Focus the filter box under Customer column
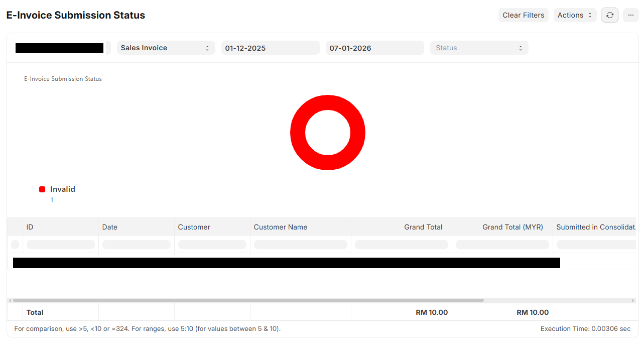 coord(212,245)
